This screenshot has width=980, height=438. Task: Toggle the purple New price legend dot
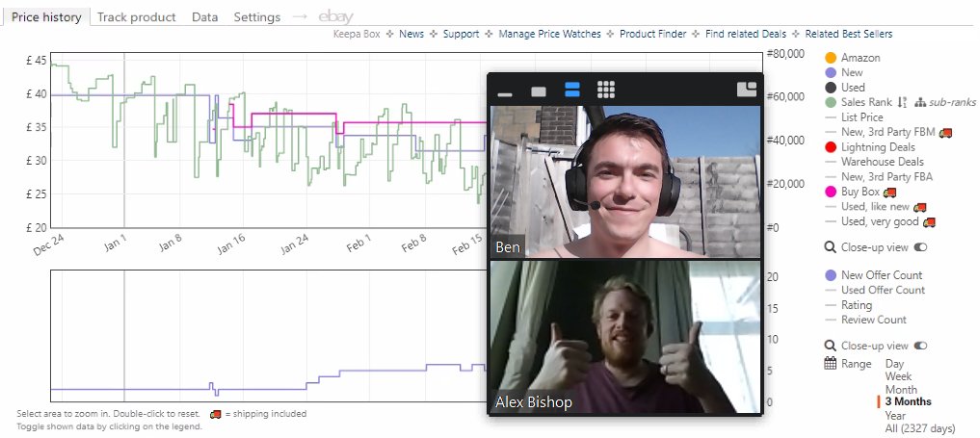point(831,72)
